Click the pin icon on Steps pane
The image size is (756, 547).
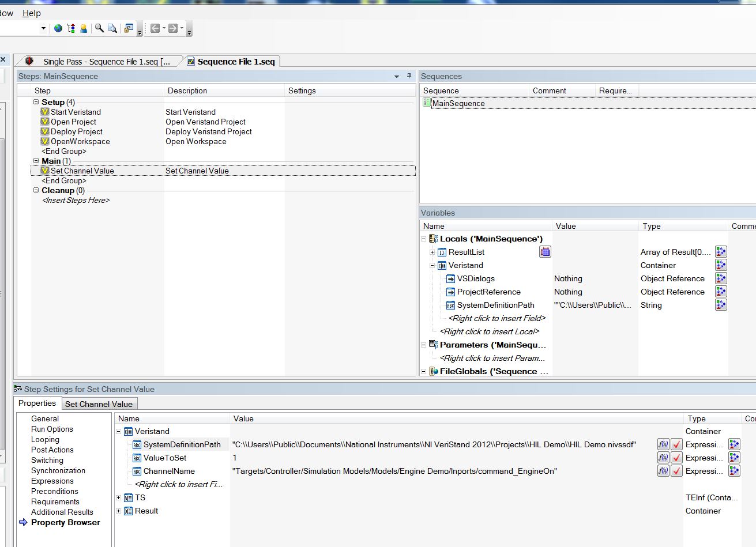[409, 76]
